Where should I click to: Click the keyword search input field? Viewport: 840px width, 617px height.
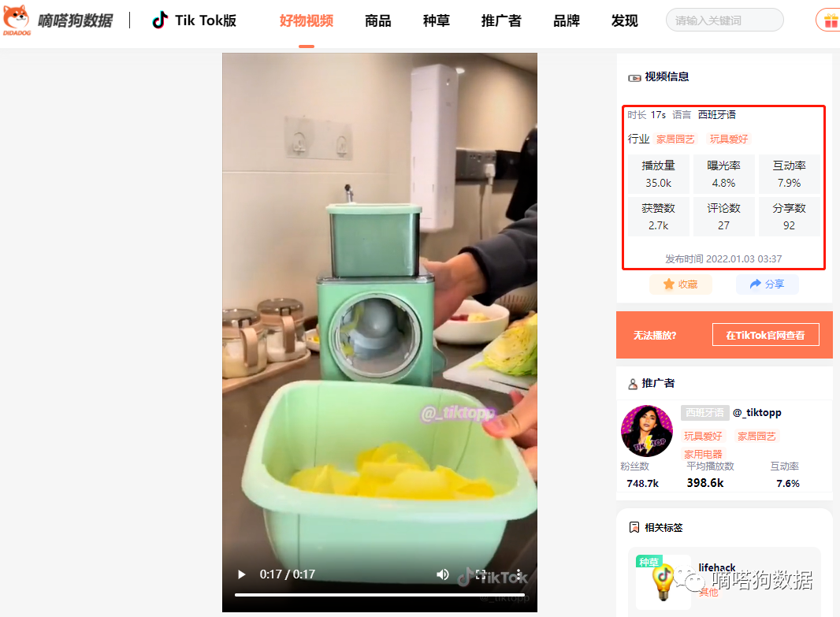pos(724,20)
